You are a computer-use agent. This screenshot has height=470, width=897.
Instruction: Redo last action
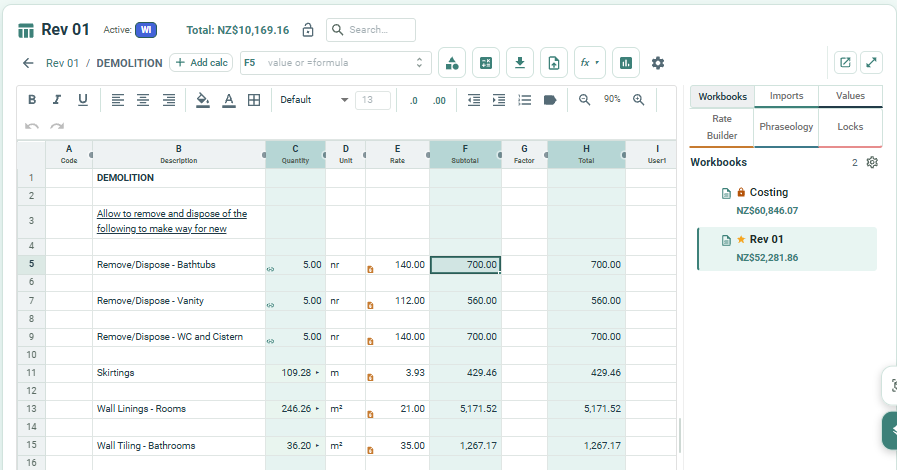click(57, 126)
